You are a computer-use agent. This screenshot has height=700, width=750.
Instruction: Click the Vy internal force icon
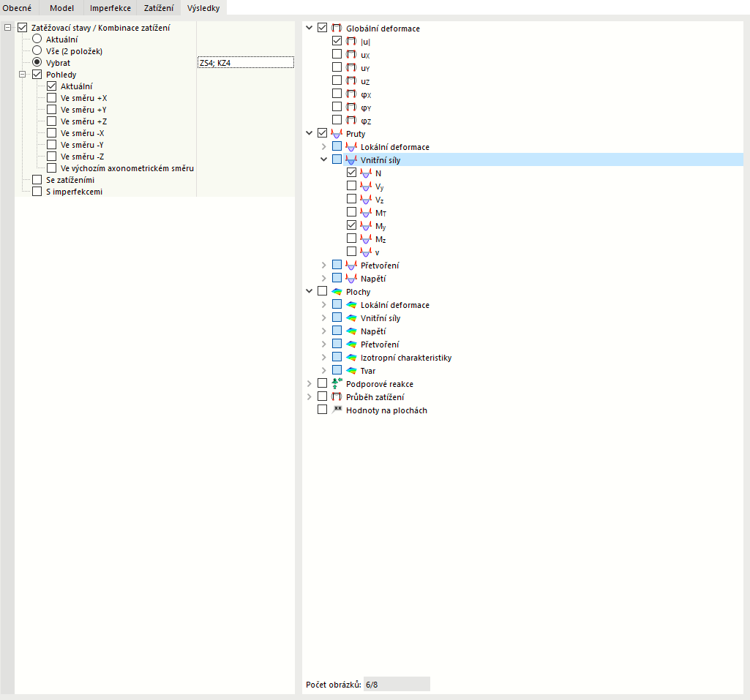(x=366, y=186)
